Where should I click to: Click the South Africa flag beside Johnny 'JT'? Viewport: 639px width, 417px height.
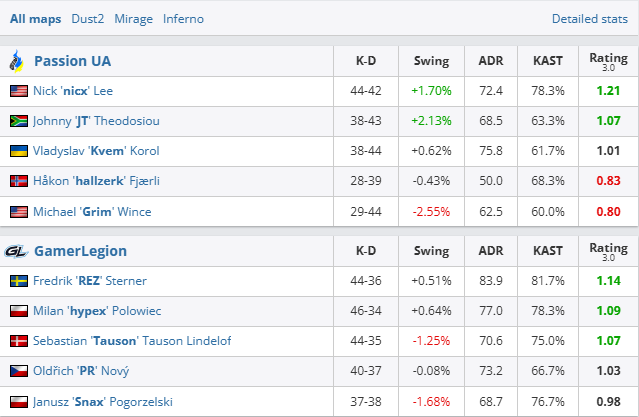click(18, 121)
